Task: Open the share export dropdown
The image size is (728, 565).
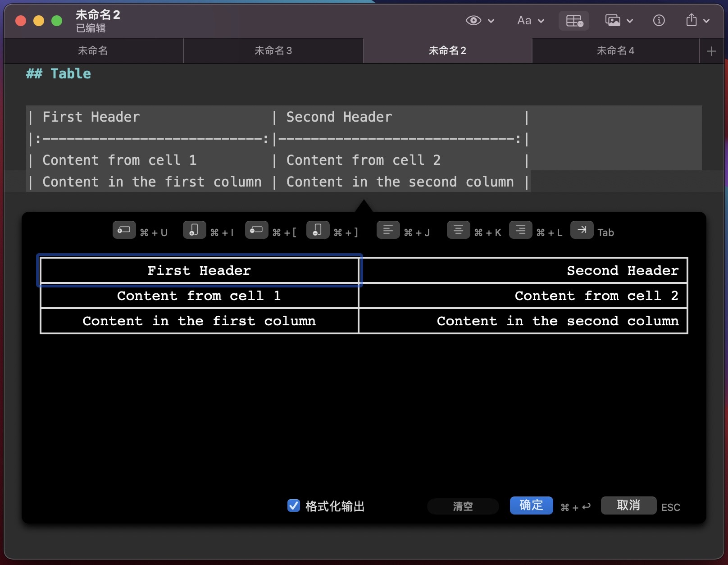Action: tap(697, 21)
